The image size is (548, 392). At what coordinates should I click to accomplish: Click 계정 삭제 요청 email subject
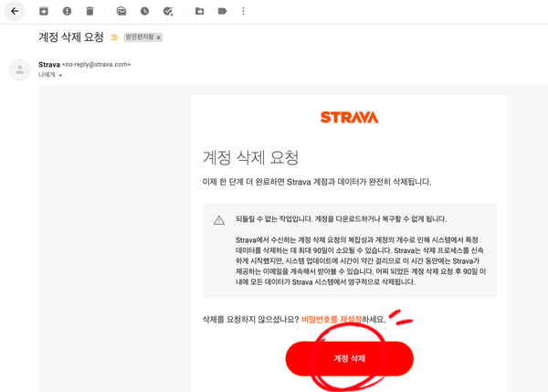click(x=71, y=37)
